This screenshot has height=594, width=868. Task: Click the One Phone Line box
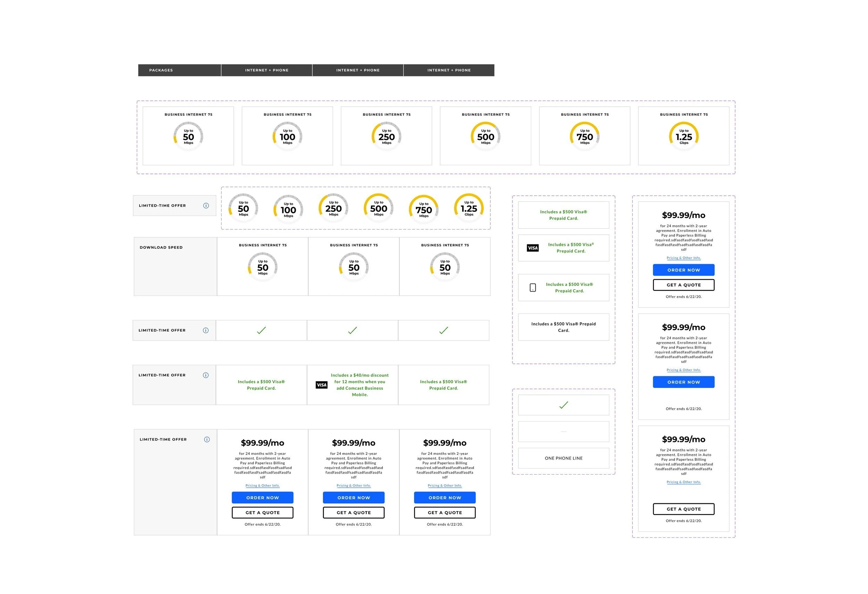(x=563, y=458)
